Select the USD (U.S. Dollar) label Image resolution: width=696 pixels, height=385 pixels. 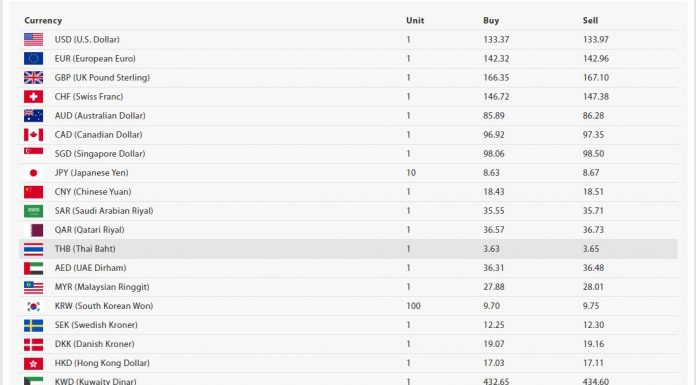pyautogui.click(x=87, y=40)
